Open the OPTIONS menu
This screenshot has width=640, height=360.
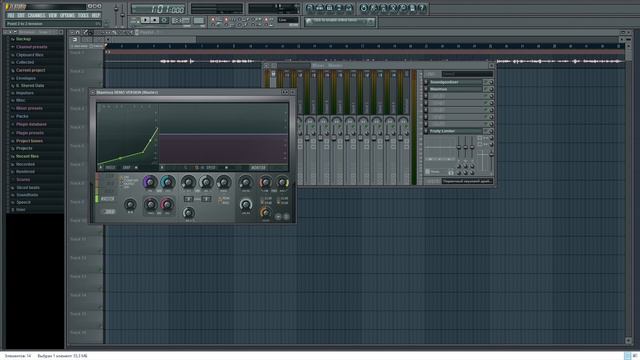[67, 16]
